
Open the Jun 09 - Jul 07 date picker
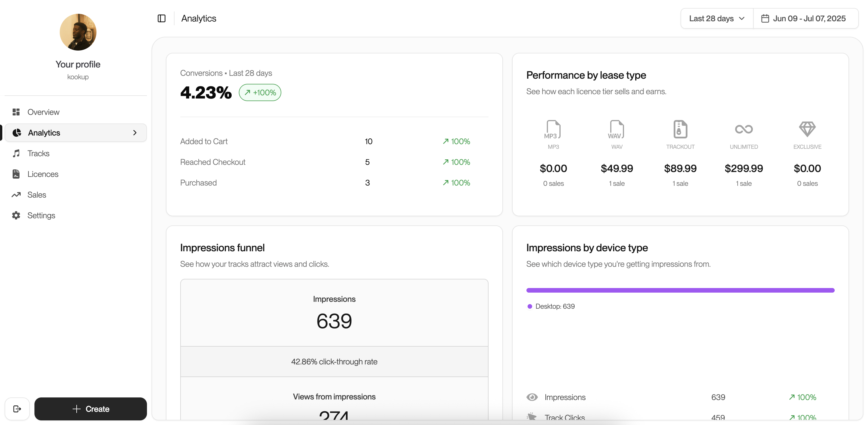(806, 18)
